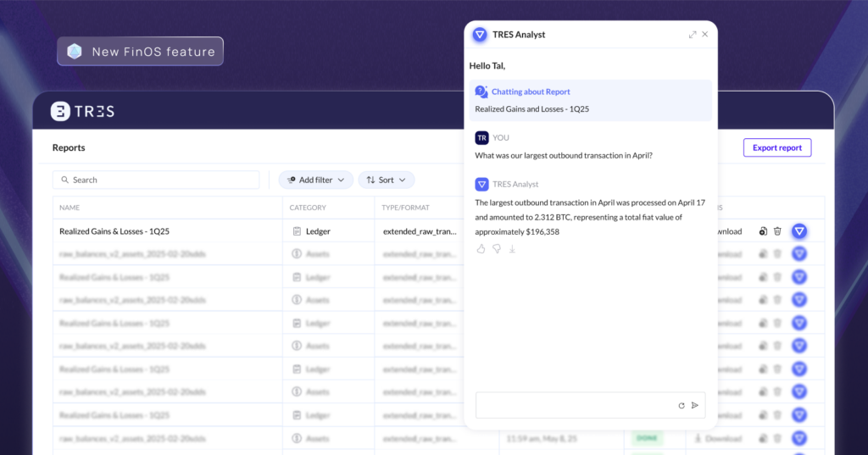Delete the report dated 11:59 am, May 8, 25

[777, 438]
